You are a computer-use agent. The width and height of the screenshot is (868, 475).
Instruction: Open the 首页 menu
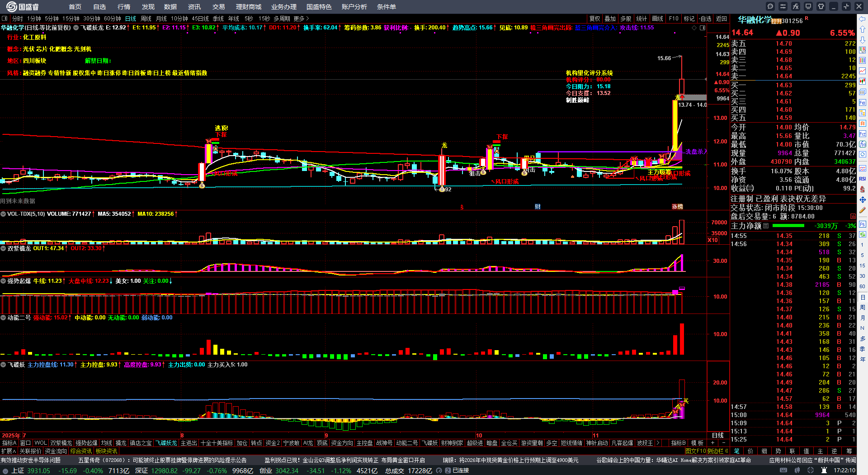pyautogui.click(x=75, y=7)
